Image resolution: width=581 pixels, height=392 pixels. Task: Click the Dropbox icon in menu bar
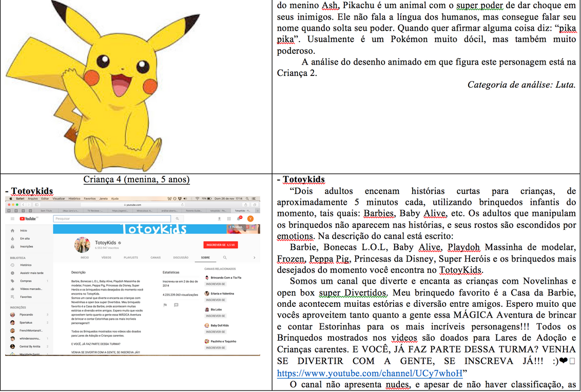click(180, 199)
